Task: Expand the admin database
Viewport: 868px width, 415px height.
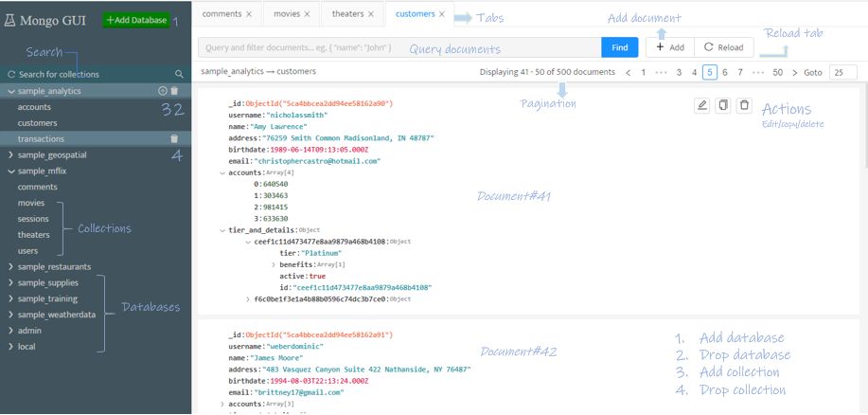Action: [11, 331]
